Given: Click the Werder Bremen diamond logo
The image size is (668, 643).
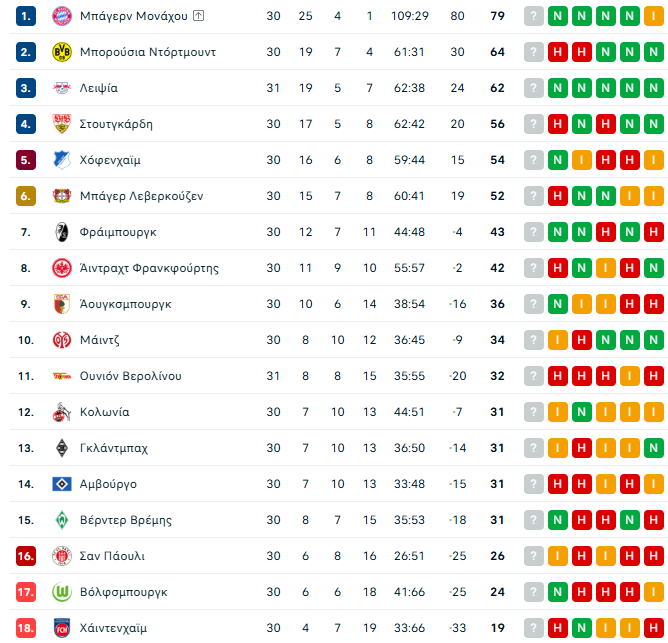Looking at the screenshot, I should coord(61,520).
